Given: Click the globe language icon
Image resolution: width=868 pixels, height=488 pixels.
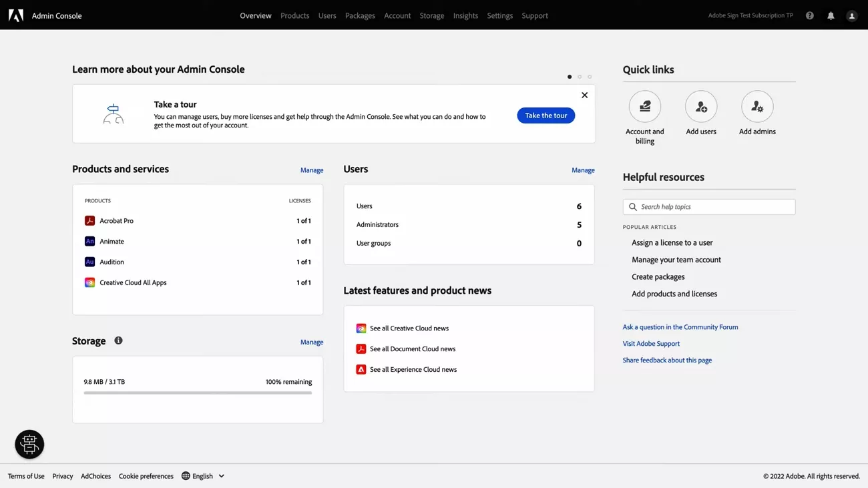Looking at the screenshot, I should (x=186, y=476).
